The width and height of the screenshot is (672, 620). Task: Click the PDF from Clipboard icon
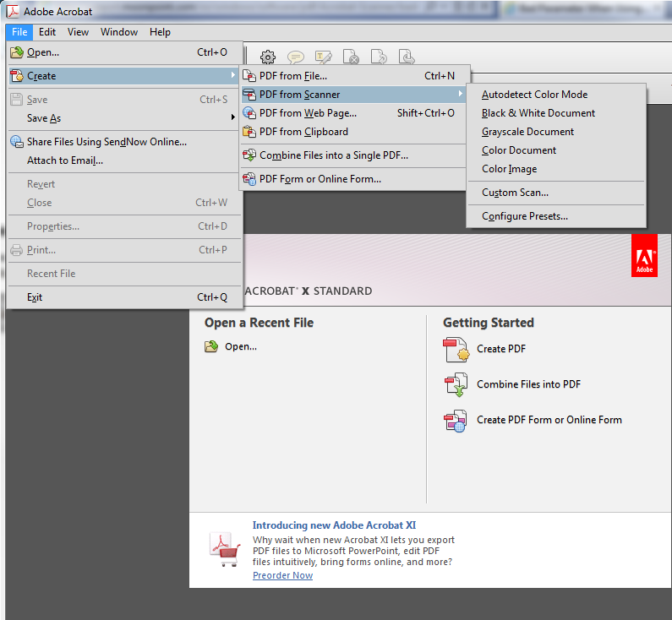click(x=249, y=132)
